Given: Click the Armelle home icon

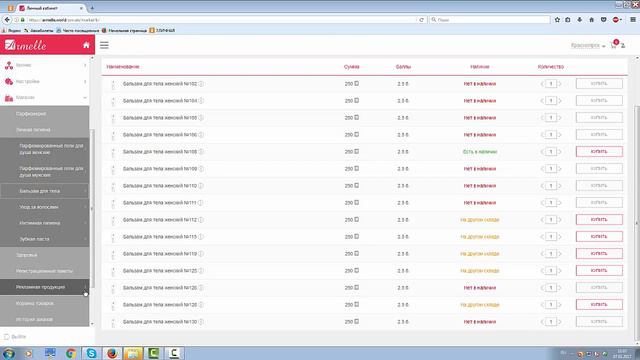Looking at the screenshot, I should tap(86, 45).
